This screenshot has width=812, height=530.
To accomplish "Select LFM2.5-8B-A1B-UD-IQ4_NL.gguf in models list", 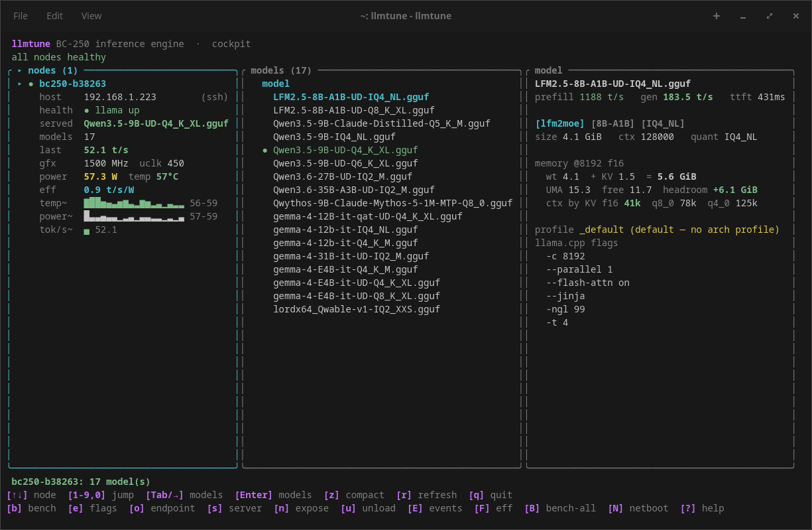I will [x=351, y=97].
